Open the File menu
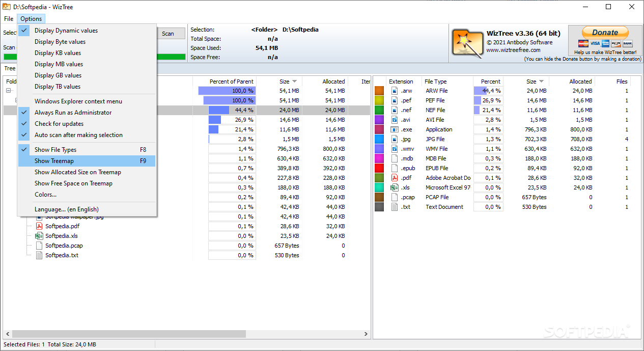 [9, 19]
